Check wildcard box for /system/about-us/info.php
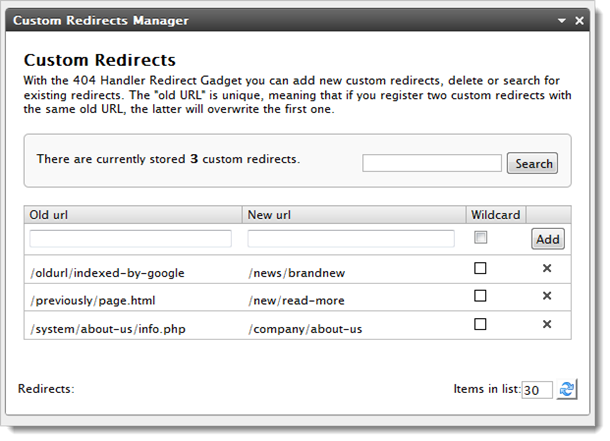 (x=481, y=324)
